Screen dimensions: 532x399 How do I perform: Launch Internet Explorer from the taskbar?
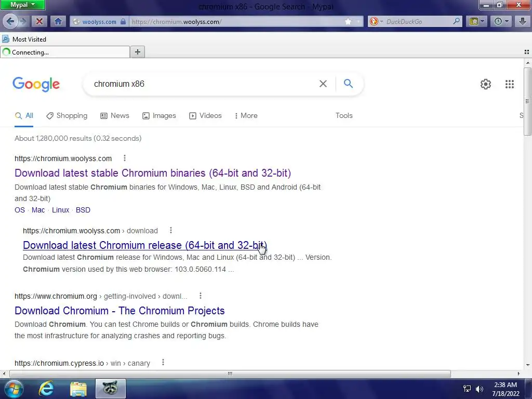[x=46, y=389]
